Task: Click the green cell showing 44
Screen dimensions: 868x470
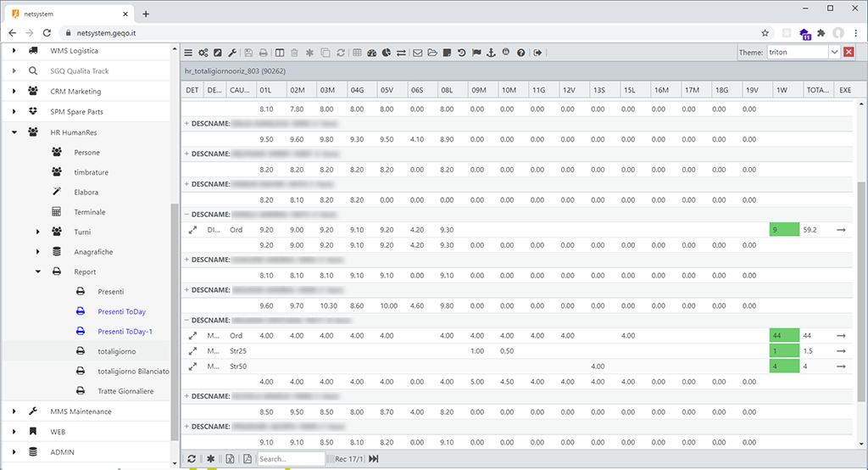Action: pos(784,335)
